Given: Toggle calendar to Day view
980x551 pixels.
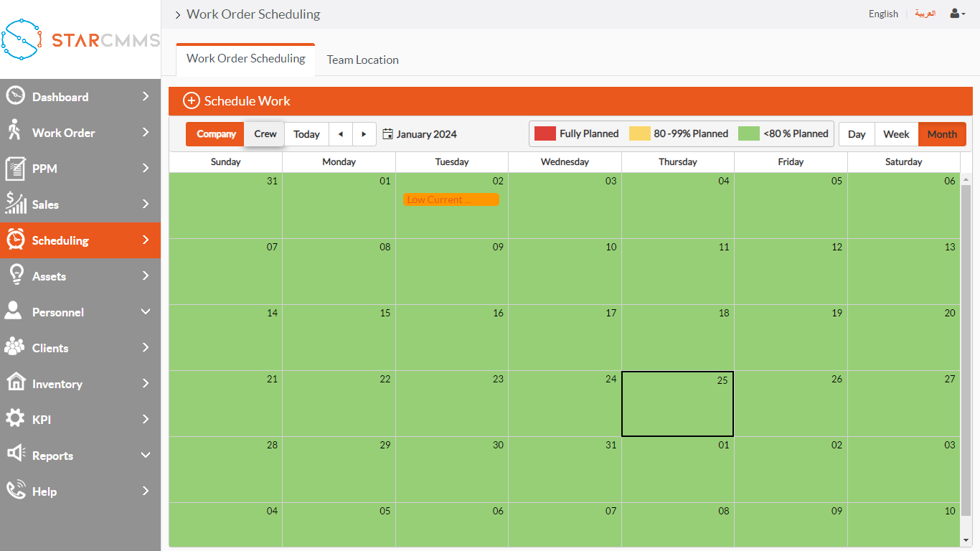Looking at the screenshot, I should pos(857,134).
